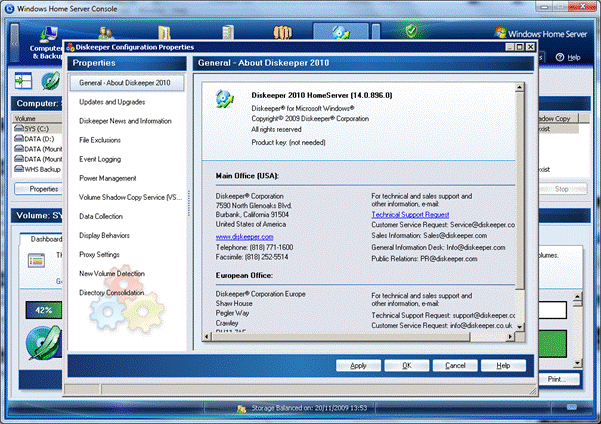Open the Server Storage tab icon
601x424 pixels.
[228, 33]
